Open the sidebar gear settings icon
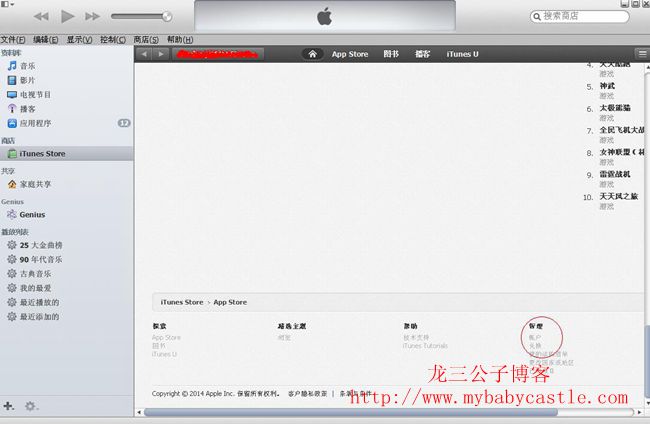This screenshot has width=650, height=424. click(x=31, y=406)
